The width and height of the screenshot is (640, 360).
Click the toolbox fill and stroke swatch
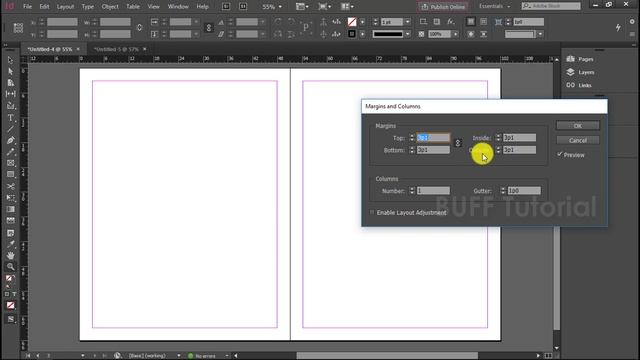pyautogui.click(x=10, y=280)
